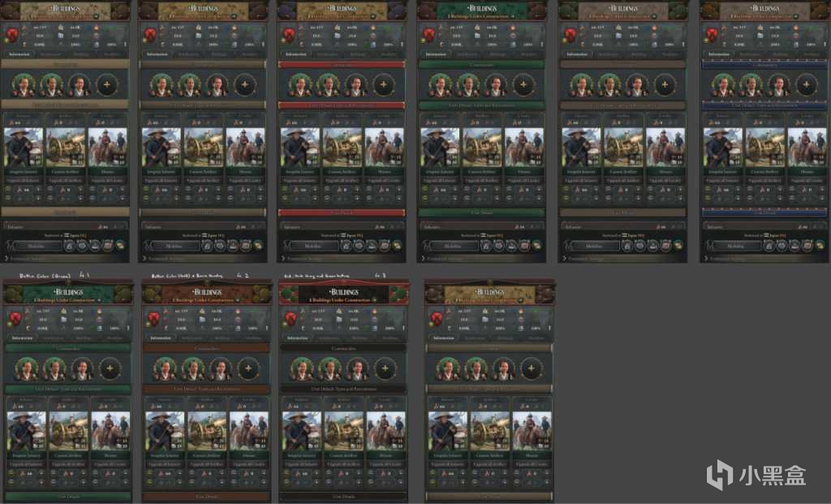Open Information tab in the red-bar panel

[295, 54]
